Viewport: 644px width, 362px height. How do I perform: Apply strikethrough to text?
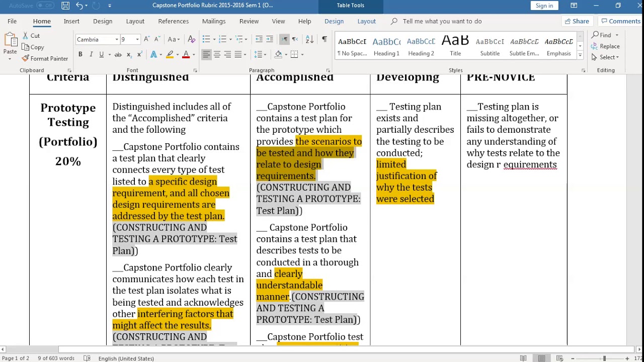(118, 54)
